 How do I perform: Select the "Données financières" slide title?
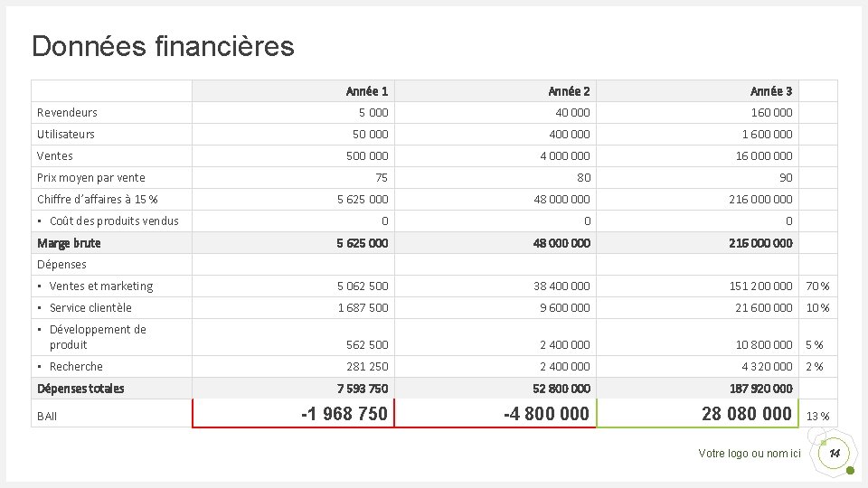click(x=163, y=46)
